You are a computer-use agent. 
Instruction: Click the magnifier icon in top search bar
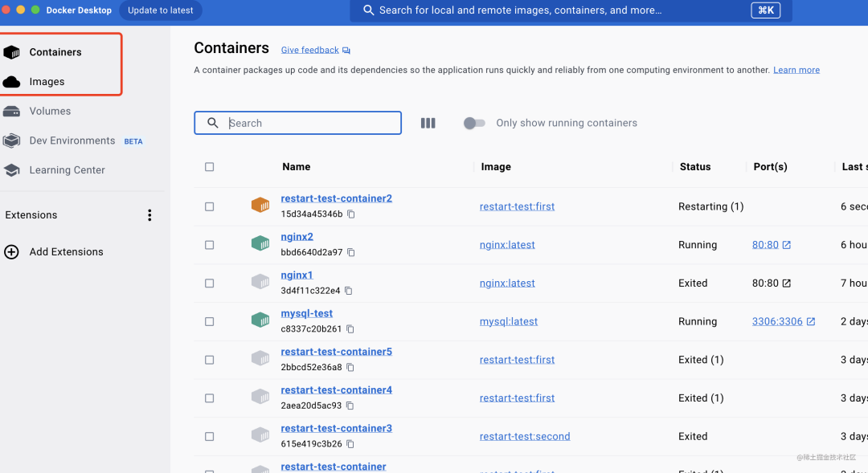369,10
